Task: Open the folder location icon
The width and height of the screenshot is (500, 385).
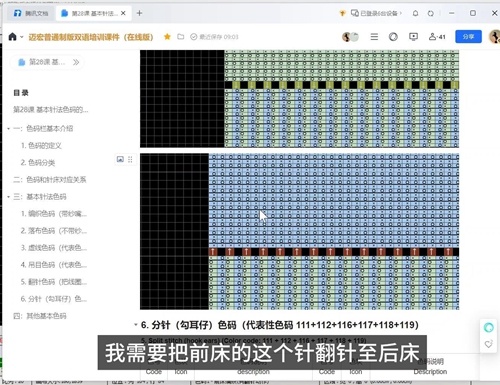Action: pyautogui.click(x=181, y=37)
